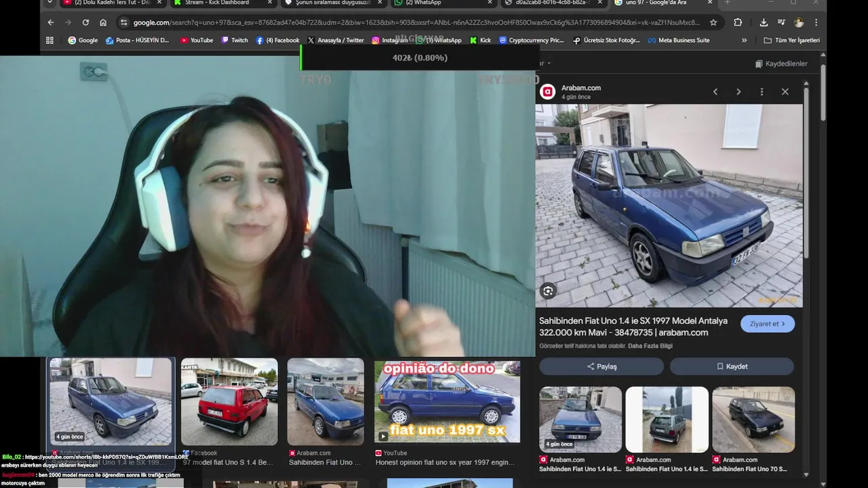Click the Kaydet save button

[732, 366]
